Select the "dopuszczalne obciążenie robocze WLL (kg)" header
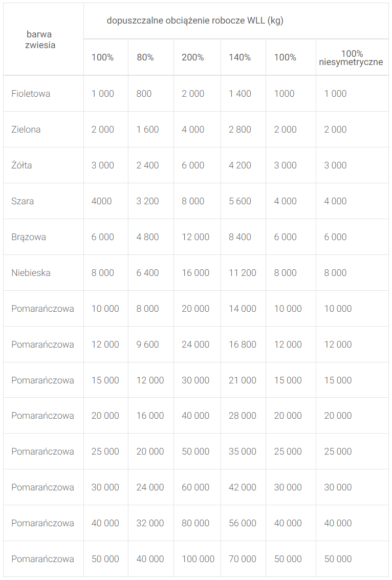Image resolution: width=392 pixels, height=580 pixels. pyautogui.click(x=195, y=20)
